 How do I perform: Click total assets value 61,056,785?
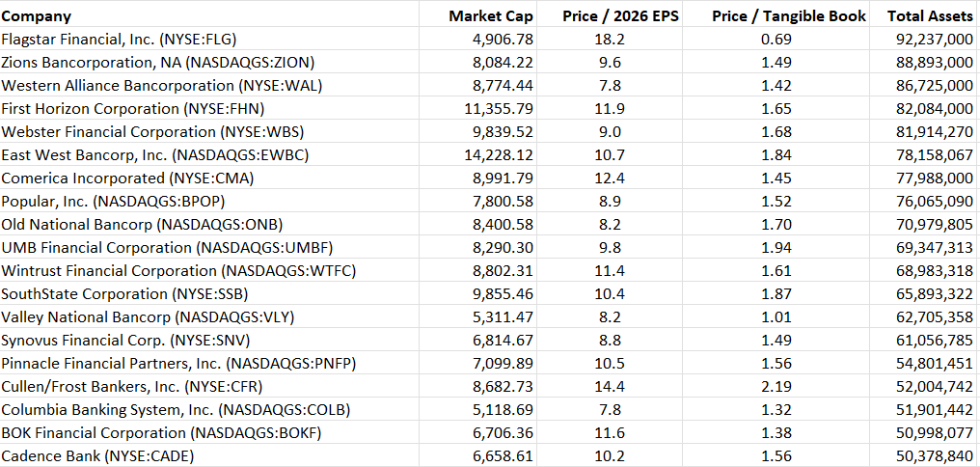(x=935, y=340)
